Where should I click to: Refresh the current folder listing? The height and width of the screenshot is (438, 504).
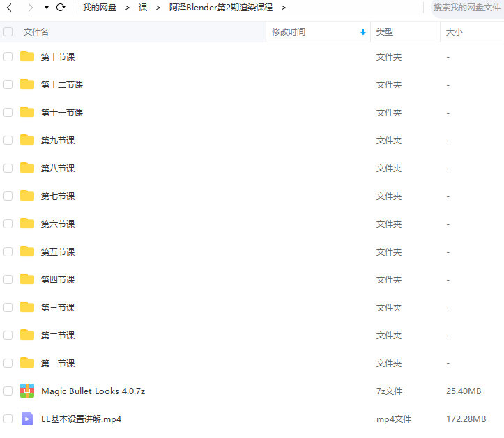pos(61,8)
